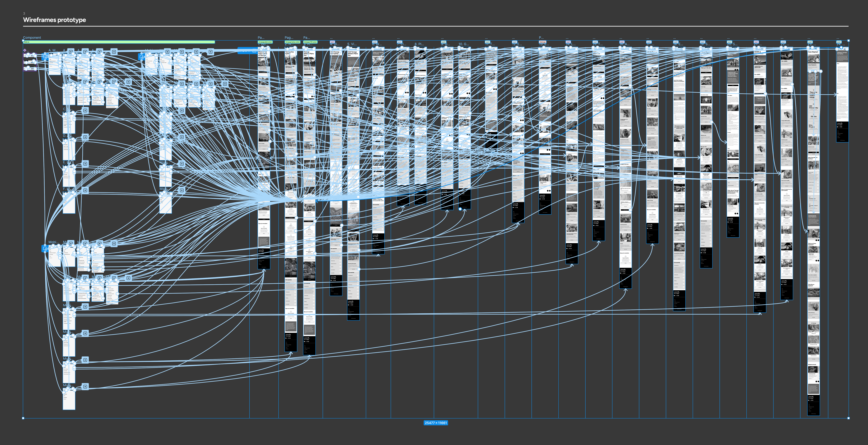The image size is (868, 445).
Task: Click the close-overlay X icon beside frame C
Action: (85, 110)
